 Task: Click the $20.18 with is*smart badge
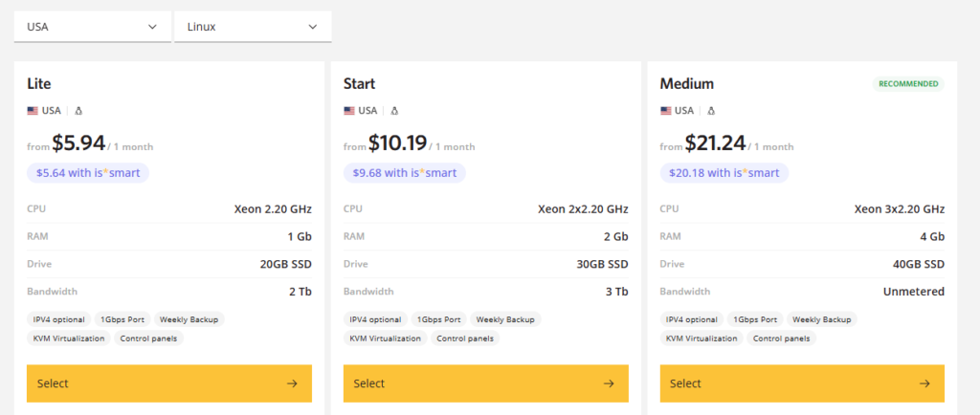tap(724, 173)
